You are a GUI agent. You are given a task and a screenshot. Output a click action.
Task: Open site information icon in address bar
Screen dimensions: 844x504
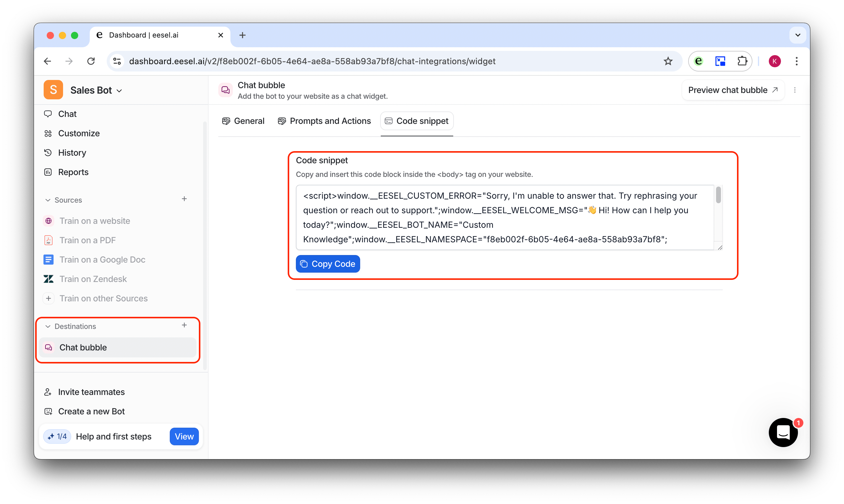(x=117, y=61)
